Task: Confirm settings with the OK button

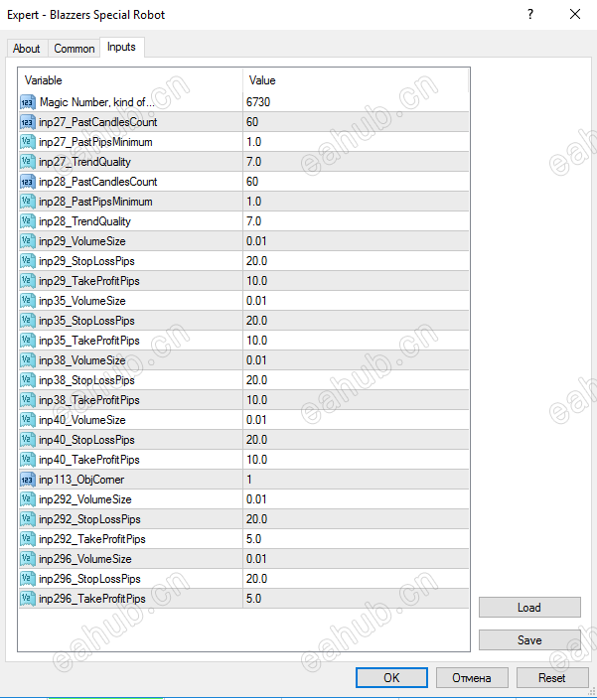Action: [391, 678]
